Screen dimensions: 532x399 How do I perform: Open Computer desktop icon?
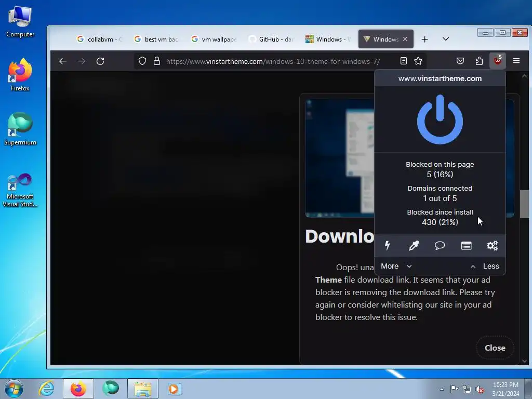20,22
